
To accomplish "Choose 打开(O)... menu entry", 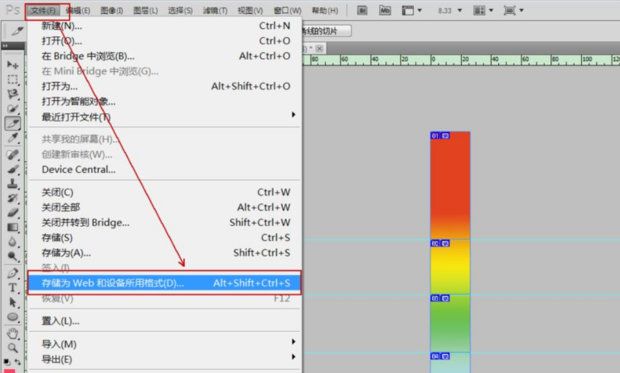I will click(x=164, y=41).
